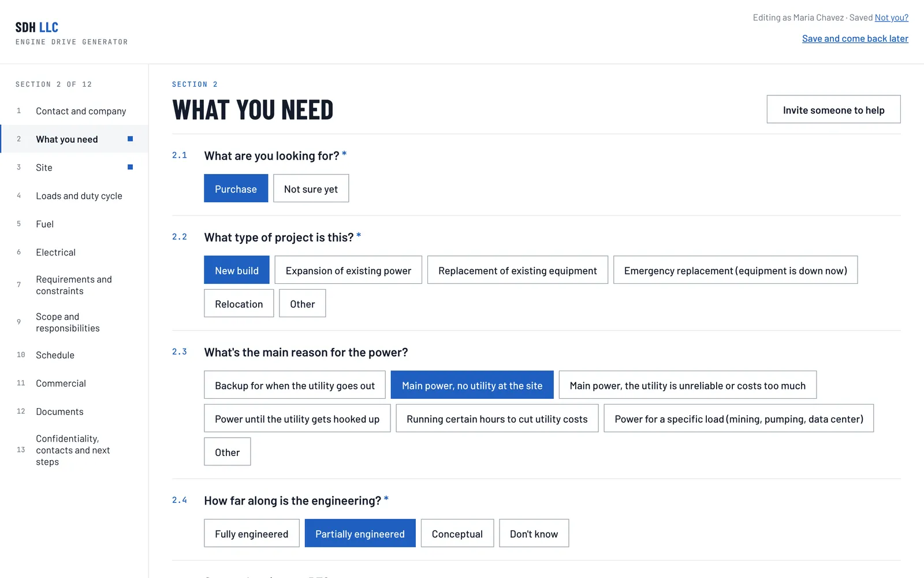Viewport: 924px width, 578px height.
Task: Select Emergency replacement option
Action: pyautogui.click(x=735, y=270)
